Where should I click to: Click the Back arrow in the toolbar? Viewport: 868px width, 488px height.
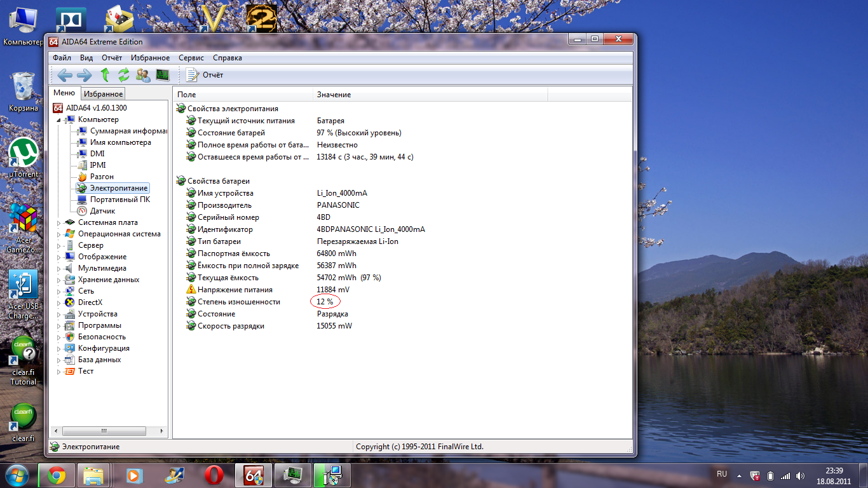coord(65,75)
